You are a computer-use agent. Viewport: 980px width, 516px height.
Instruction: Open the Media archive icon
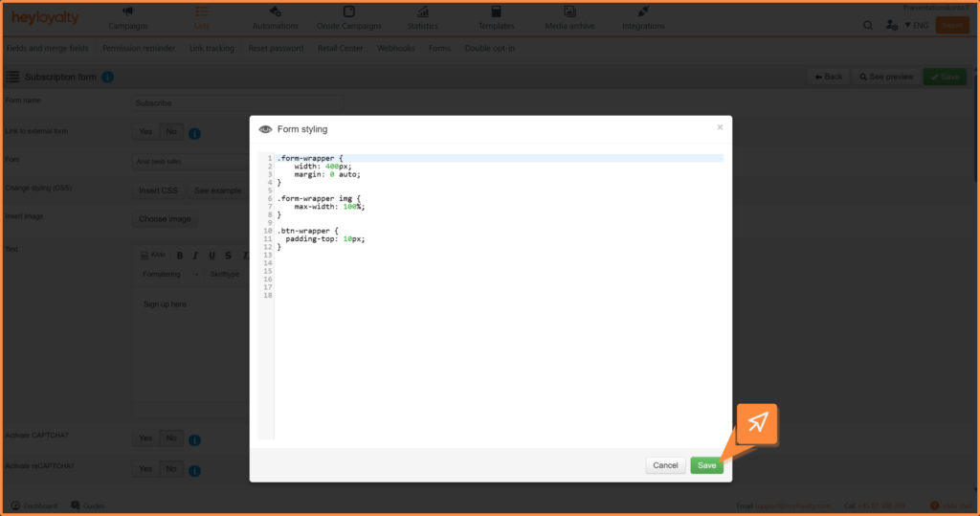[569, 11]
